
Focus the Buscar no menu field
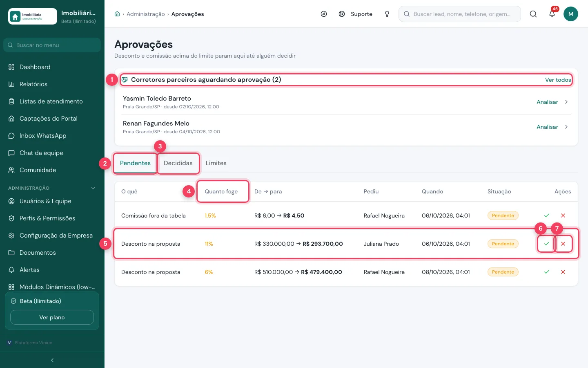[x=52, y=45]
